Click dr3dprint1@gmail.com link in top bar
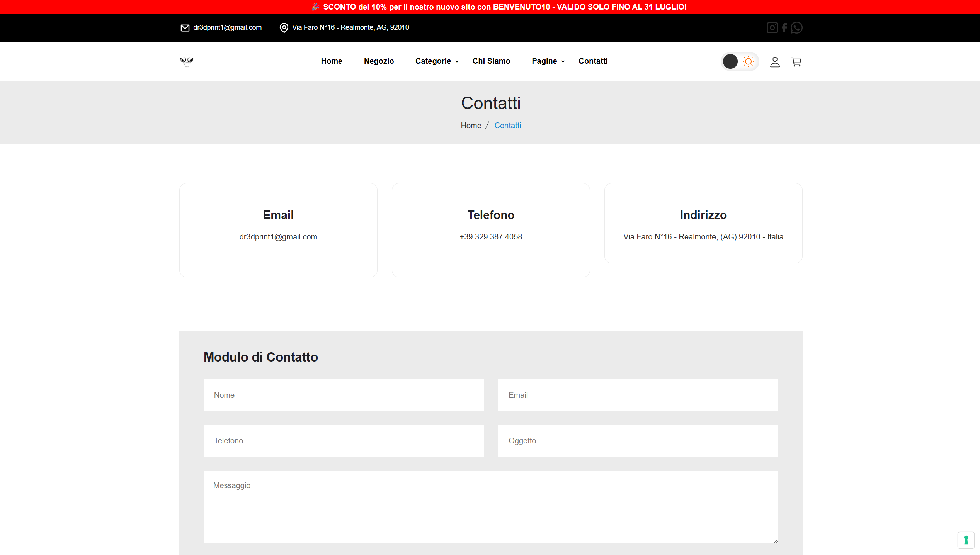The height and width of the screenshot is (555, 980). coord(227,27)
